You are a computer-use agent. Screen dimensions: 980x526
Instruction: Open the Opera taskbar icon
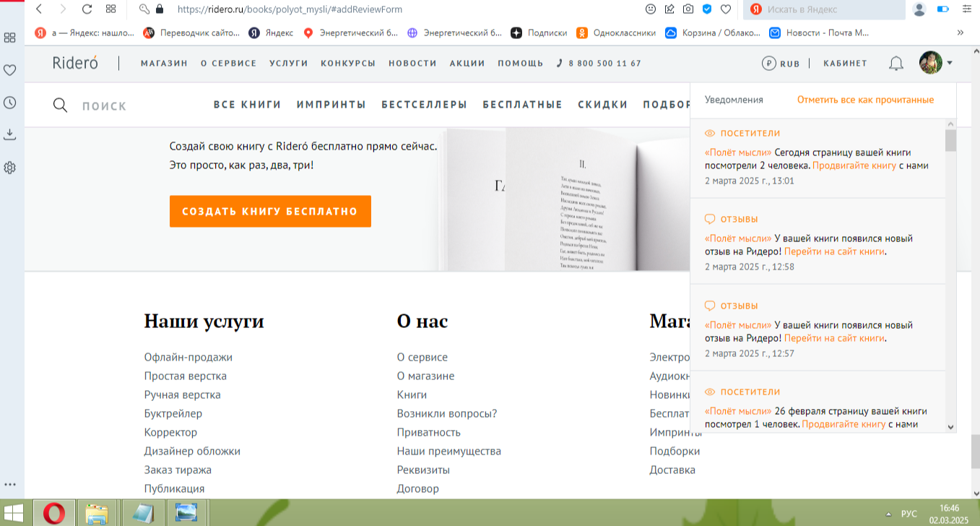(54, 513)
